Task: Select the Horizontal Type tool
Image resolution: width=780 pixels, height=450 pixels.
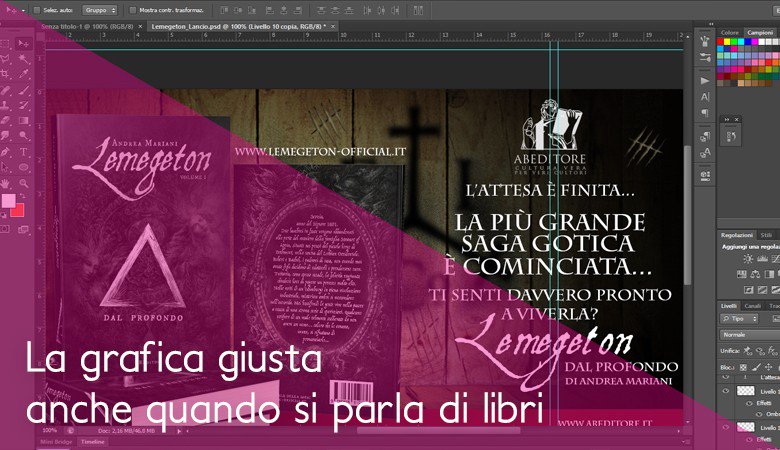Action: pyautogui.click(x=23, y=152)
